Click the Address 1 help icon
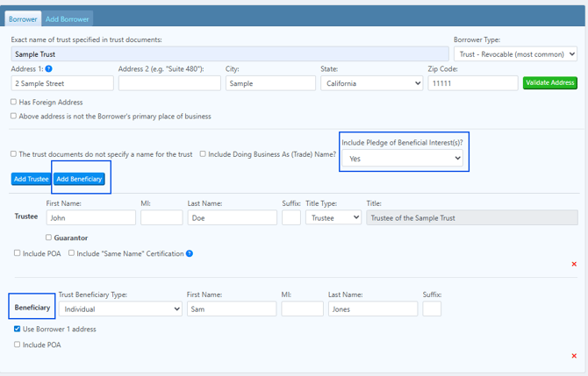 point(49,69)
